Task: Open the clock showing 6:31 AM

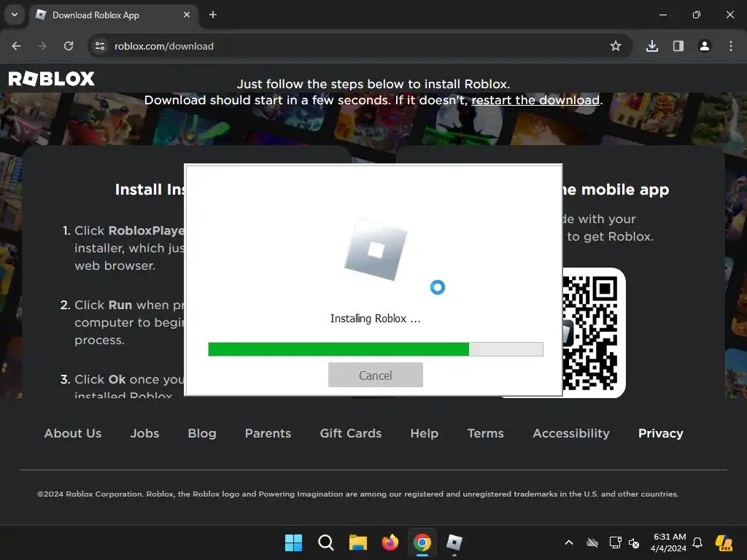Action: 669,542
